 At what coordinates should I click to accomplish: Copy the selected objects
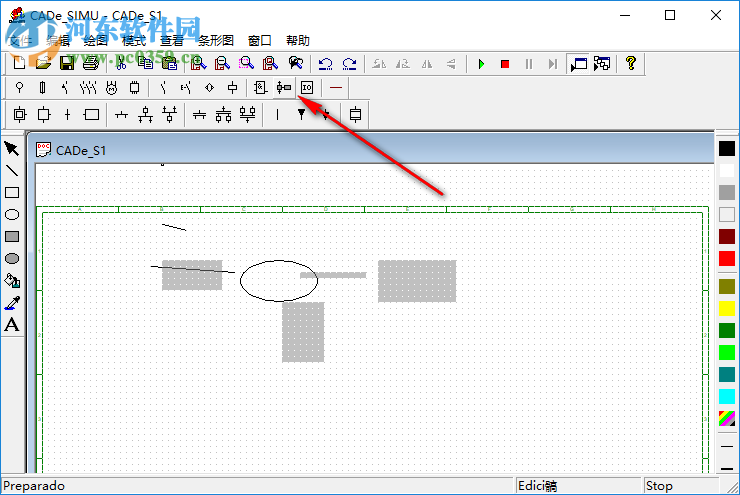(145, 63)
